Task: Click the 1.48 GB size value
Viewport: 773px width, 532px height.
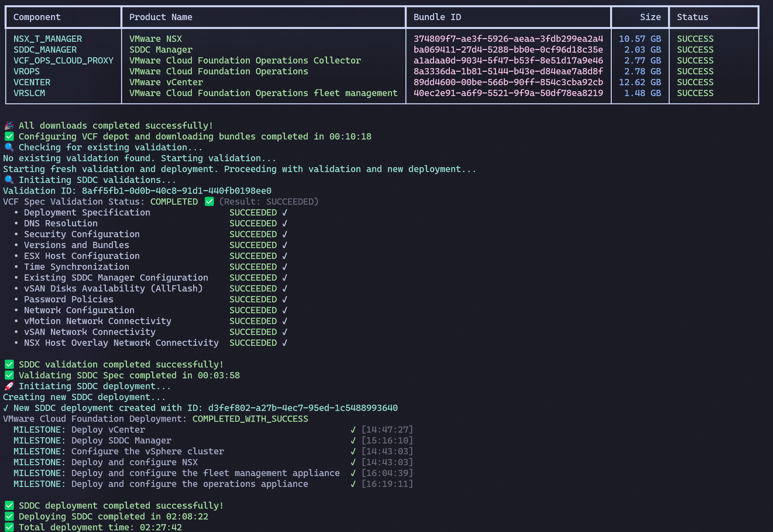Action: [643, 93]
